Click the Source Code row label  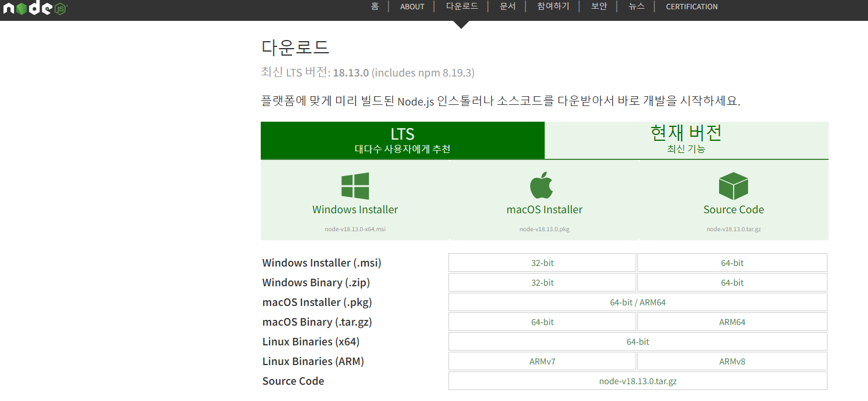click(293, 381)
